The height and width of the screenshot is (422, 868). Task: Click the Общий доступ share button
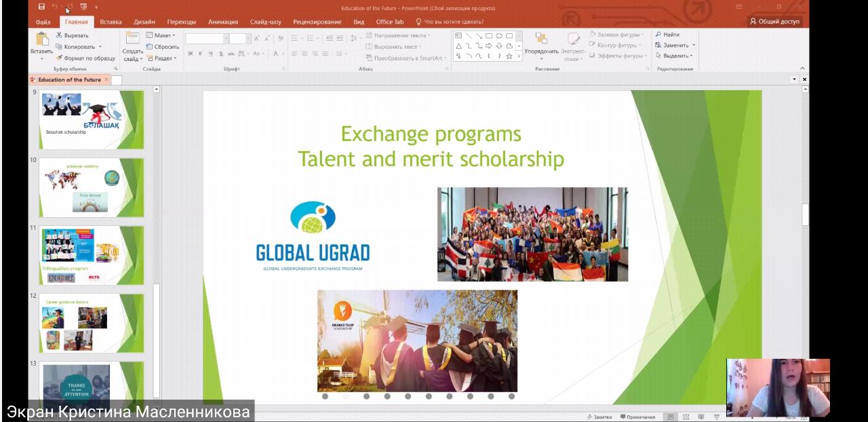tap(774, 22)
